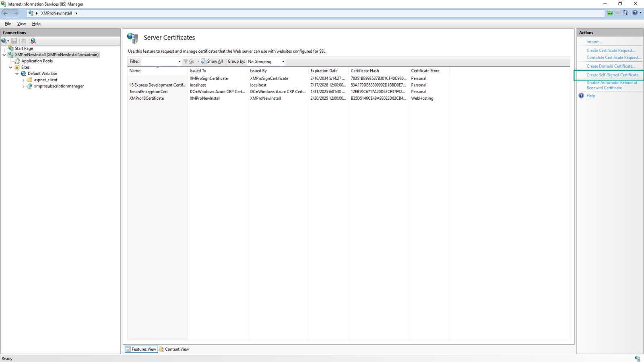Viewport: 644px width, 362px height.
Task: Click the Default Web Site globe icon
Action: 23,74
